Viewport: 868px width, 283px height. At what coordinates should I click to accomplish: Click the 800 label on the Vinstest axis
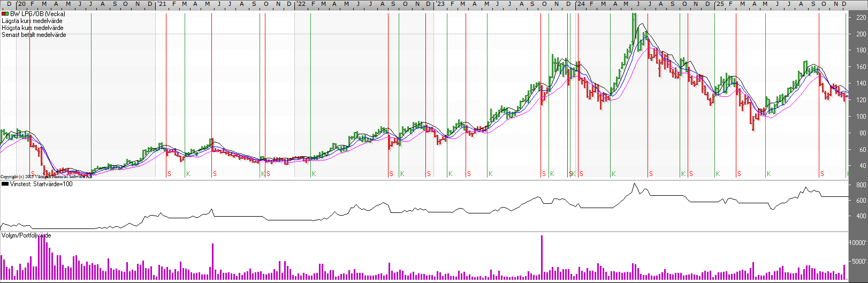pyautogui.click(x=861, y=185)
